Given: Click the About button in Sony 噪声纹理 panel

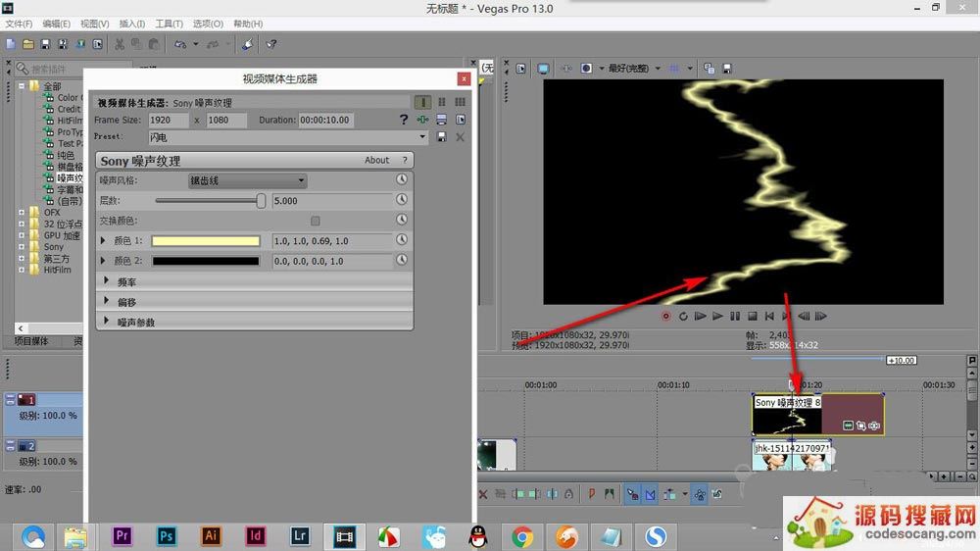Looking at the screenshot, I should tap(376, 160).
